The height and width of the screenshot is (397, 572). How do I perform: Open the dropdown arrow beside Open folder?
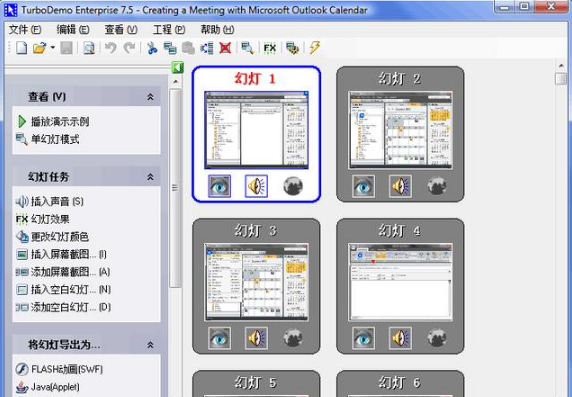(53, 47)
